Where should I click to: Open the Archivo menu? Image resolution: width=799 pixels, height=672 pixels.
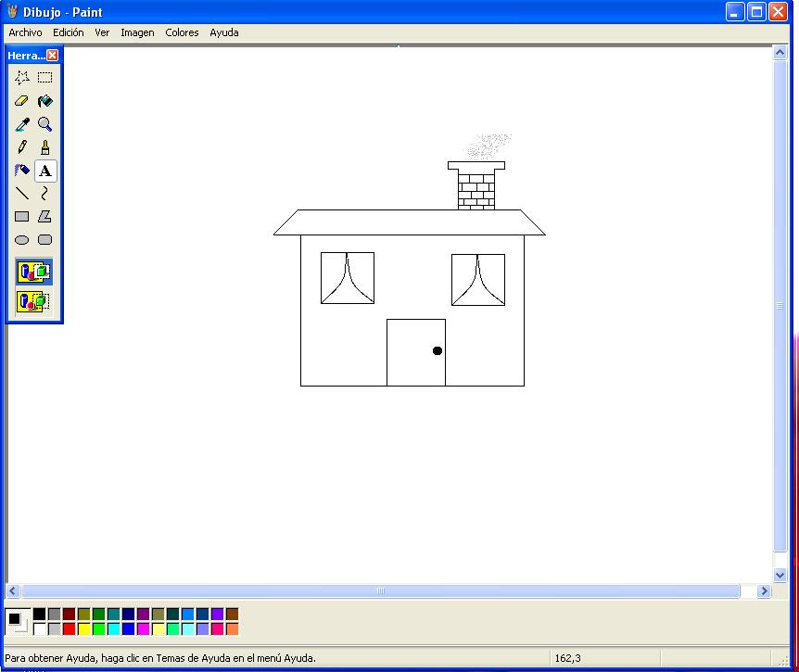[25, 32]
